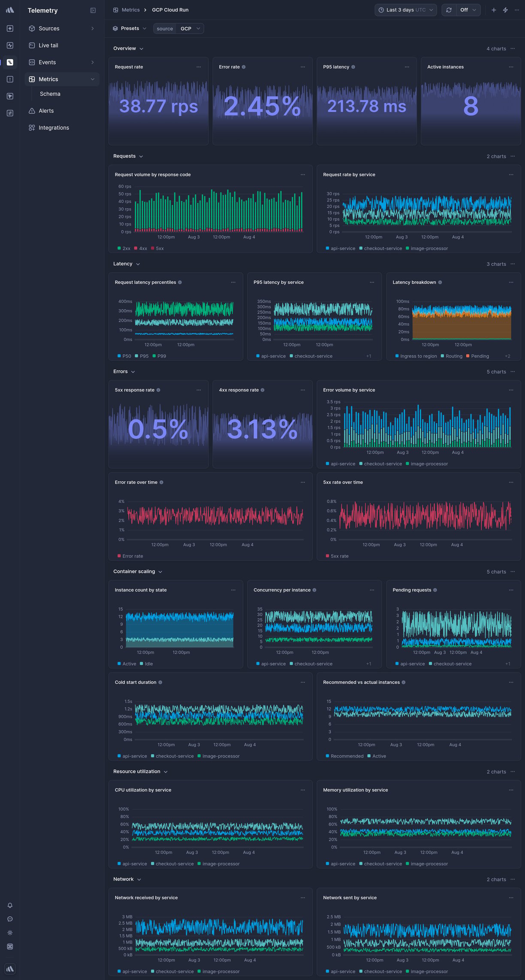Image resolution: width=525 pixels, height=980 pixels.
Task: Collapse the Network section header
Action: pyautogui.click(x=127, y=879)
